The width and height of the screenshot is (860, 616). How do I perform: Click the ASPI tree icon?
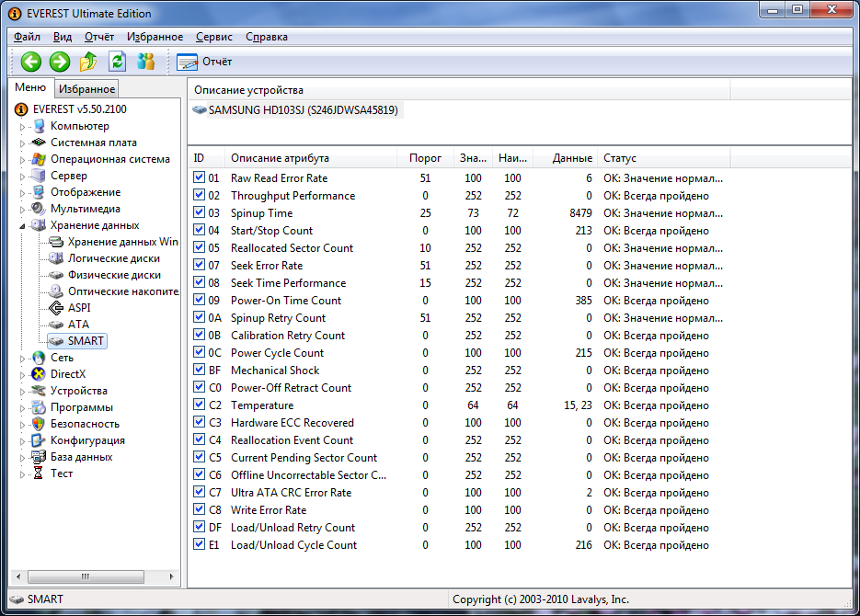click(56, 307)
